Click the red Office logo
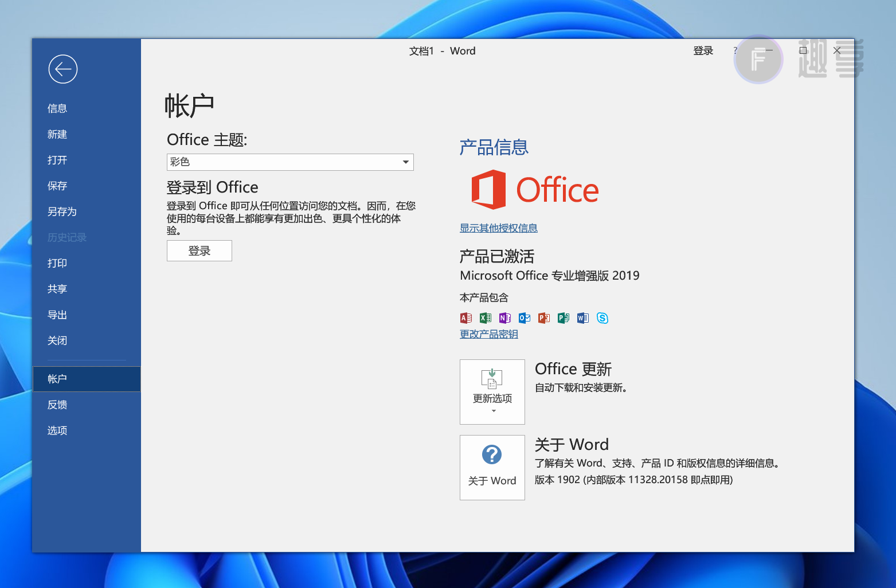The width and height of the screenshot is (896, 588). click(534, 190)
